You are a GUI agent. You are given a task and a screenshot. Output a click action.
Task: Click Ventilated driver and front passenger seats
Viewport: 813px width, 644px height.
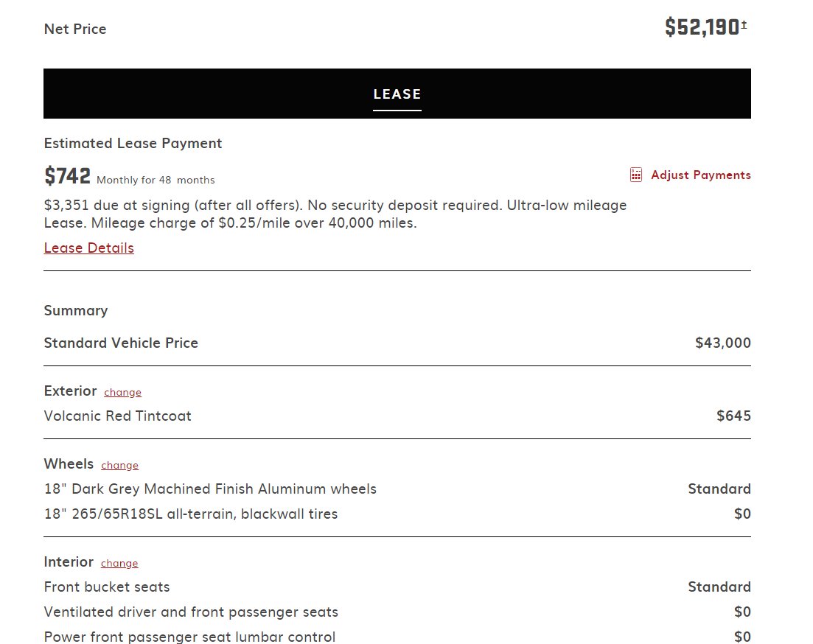[x=191, y=612]
